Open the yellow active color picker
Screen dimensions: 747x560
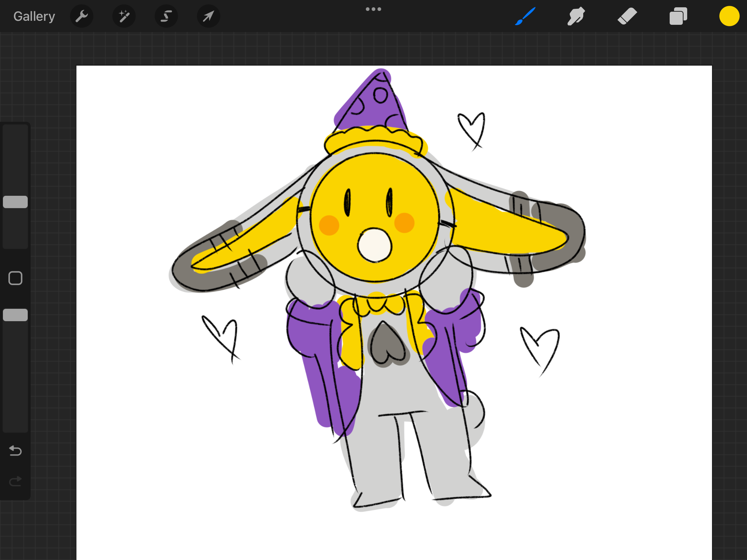[729, 16]
